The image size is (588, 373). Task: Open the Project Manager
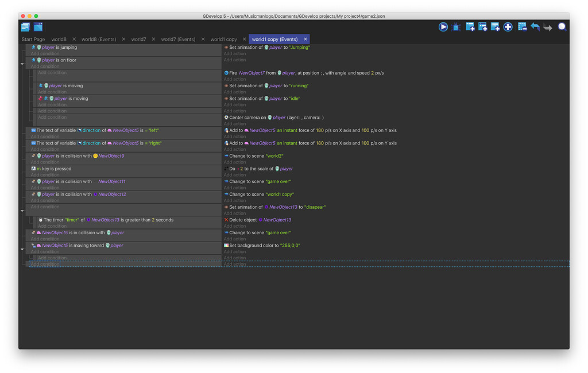tap(25, 26)
